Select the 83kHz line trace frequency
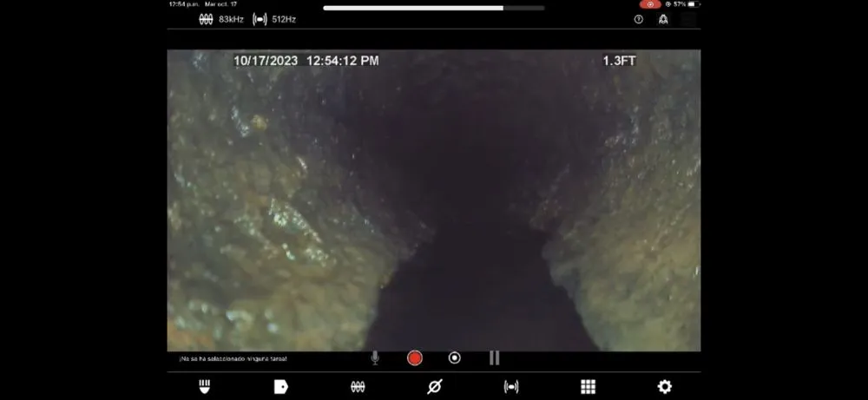Image resolution: width=868 pixels, height=400 pixels. coord(220,19)
